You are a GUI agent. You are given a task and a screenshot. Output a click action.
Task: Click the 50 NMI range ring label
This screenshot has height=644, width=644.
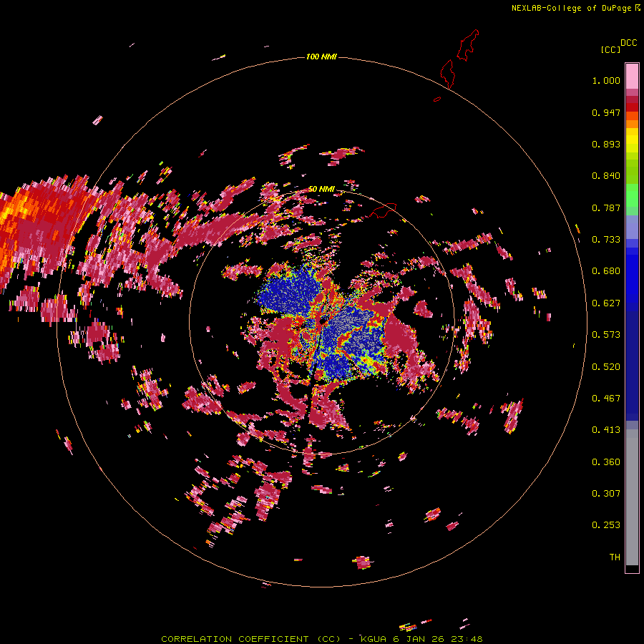pyautogui.click(x=321, y=189)
